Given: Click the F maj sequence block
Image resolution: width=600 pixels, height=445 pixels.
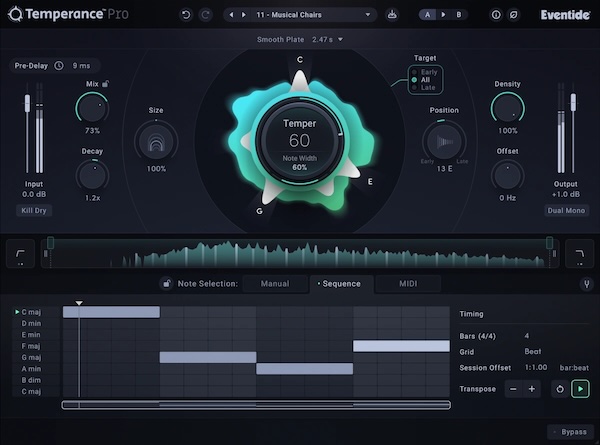Looking at the screenshot, I should pos(401,346).
